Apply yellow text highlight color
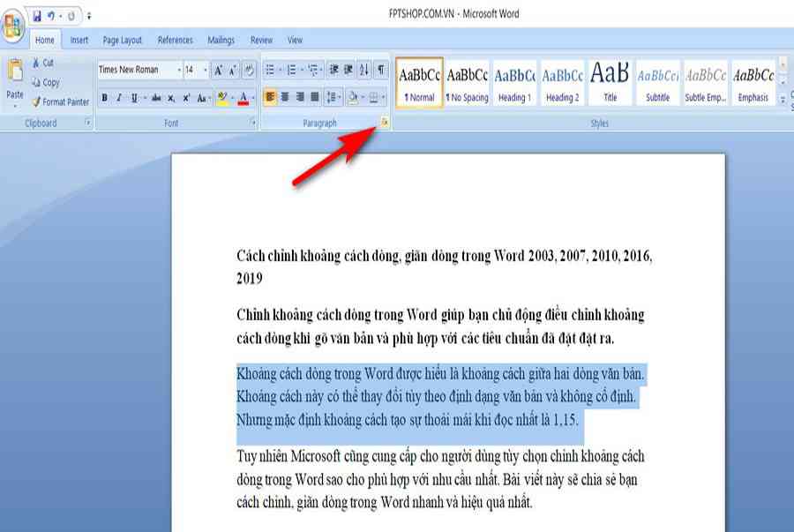 coord(221,98)
